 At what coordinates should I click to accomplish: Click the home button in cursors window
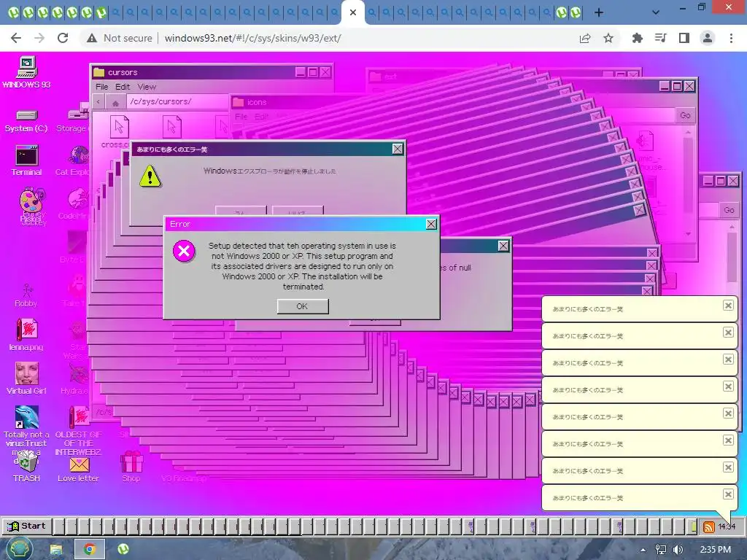click(115, 102)
